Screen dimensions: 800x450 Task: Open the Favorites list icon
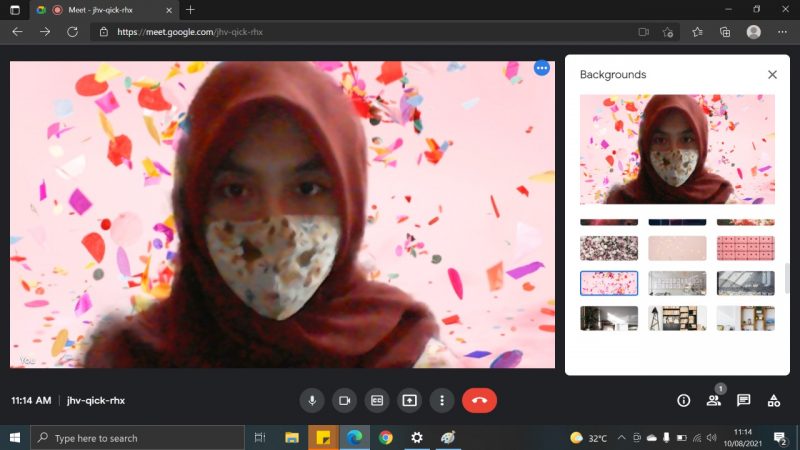697,32
